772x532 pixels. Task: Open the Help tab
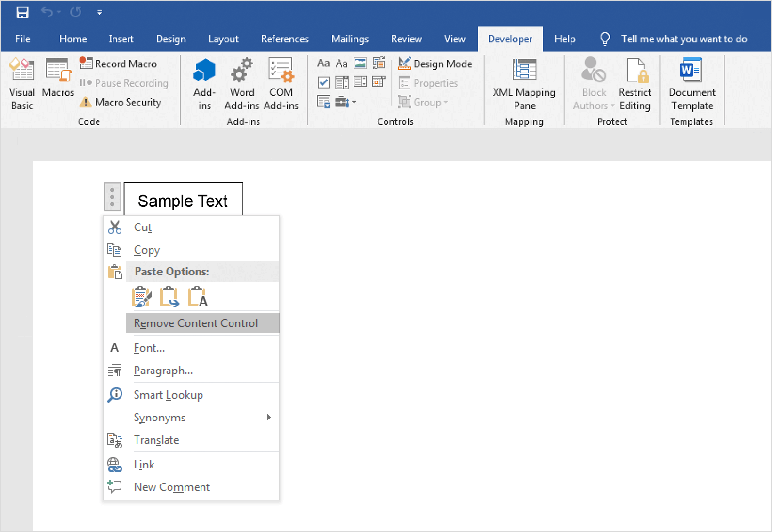[x=565, y=39]
